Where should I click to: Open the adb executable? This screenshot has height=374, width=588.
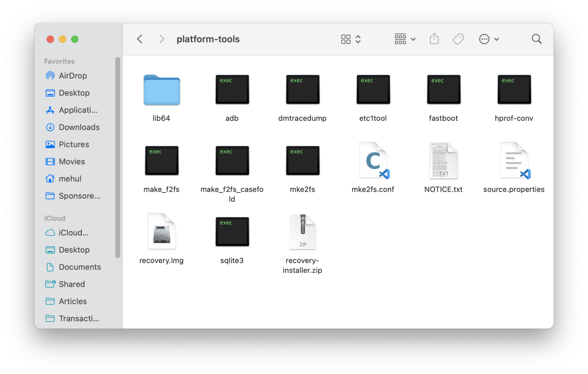(x=232, y=90)
